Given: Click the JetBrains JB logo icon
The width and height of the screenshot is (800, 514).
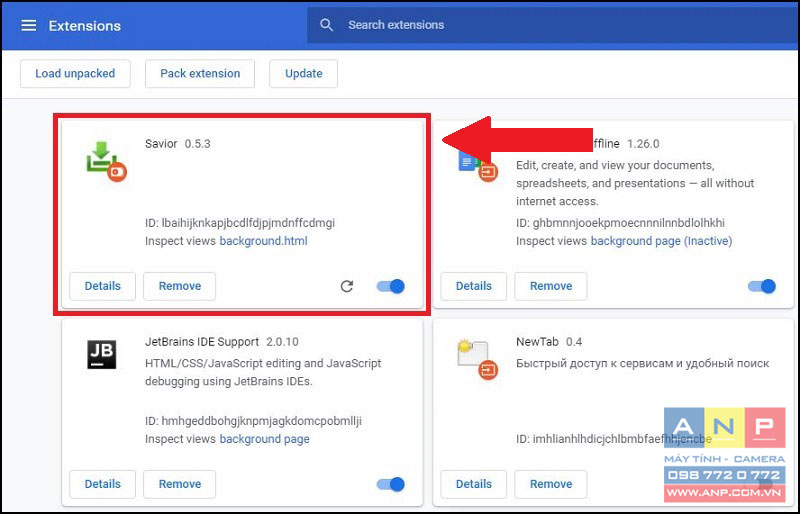Looking at the screenshot, I should pos(102,354).
